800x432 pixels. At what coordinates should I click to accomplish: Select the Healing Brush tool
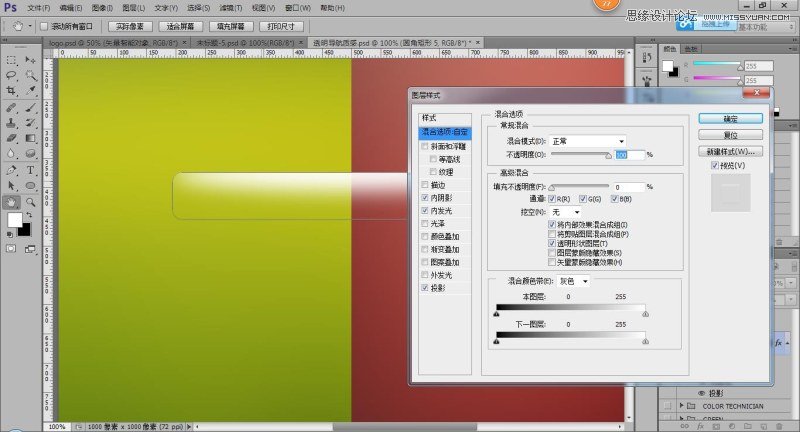(x=11, y=108)
